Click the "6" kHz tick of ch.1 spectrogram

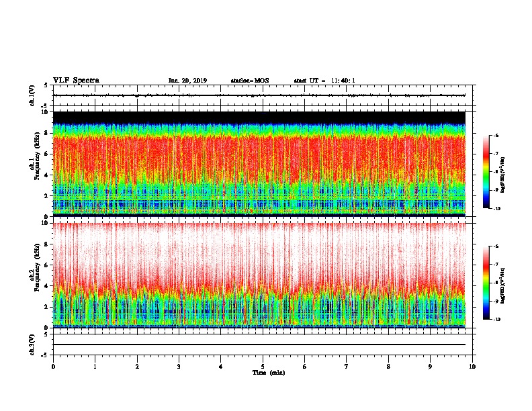point(47,154)
